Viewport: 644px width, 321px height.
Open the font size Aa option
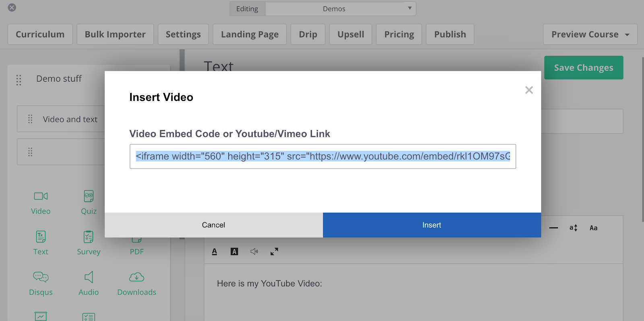coord(593,228)
